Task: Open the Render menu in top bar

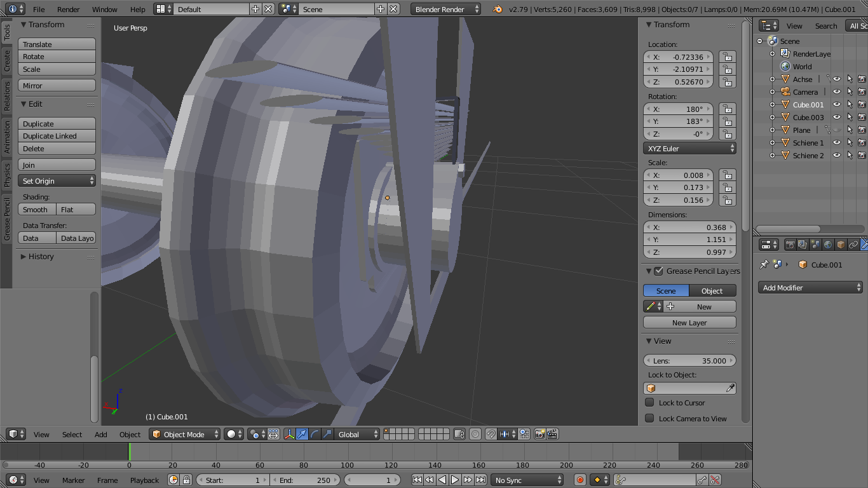Action: coord(68,10)
